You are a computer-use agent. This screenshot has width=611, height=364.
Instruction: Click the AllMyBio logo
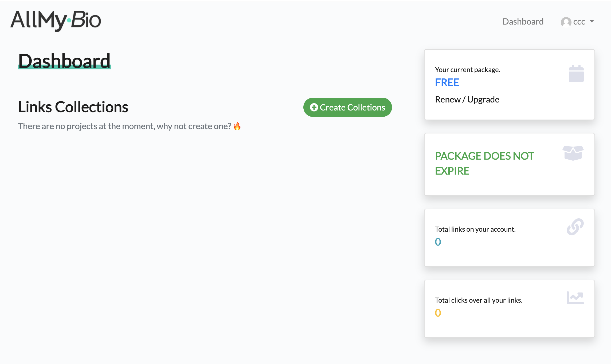[56, 20]
